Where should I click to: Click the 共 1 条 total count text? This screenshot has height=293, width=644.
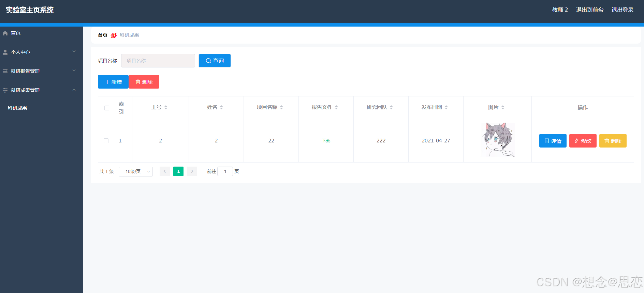107,171
